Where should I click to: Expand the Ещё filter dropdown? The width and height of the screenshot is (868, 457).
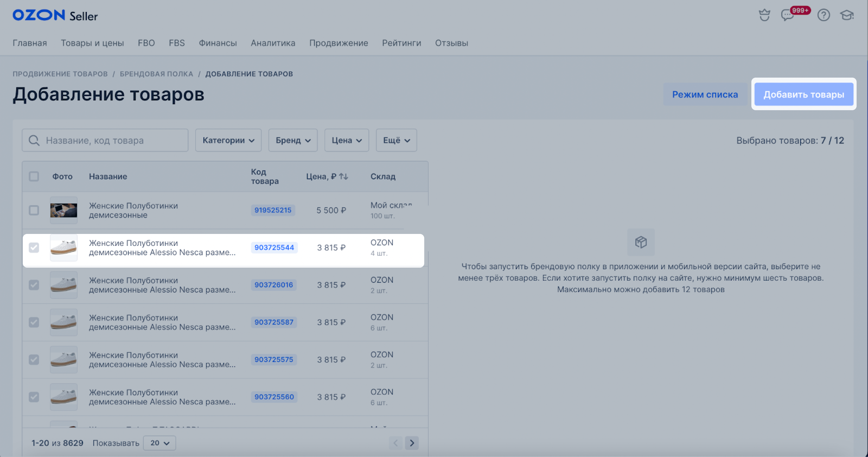click(x=396, y=140)
